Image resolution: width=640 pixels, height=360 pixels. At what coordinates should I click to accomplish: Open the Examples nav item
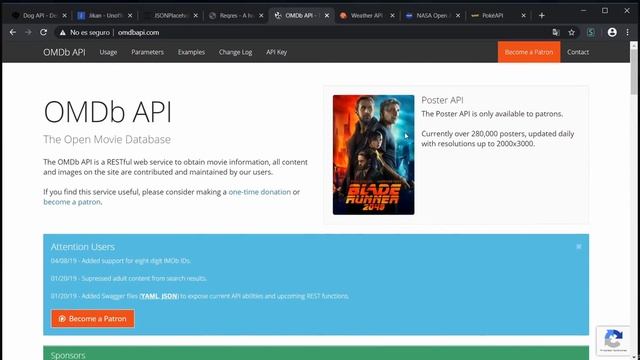click(191, 52)
